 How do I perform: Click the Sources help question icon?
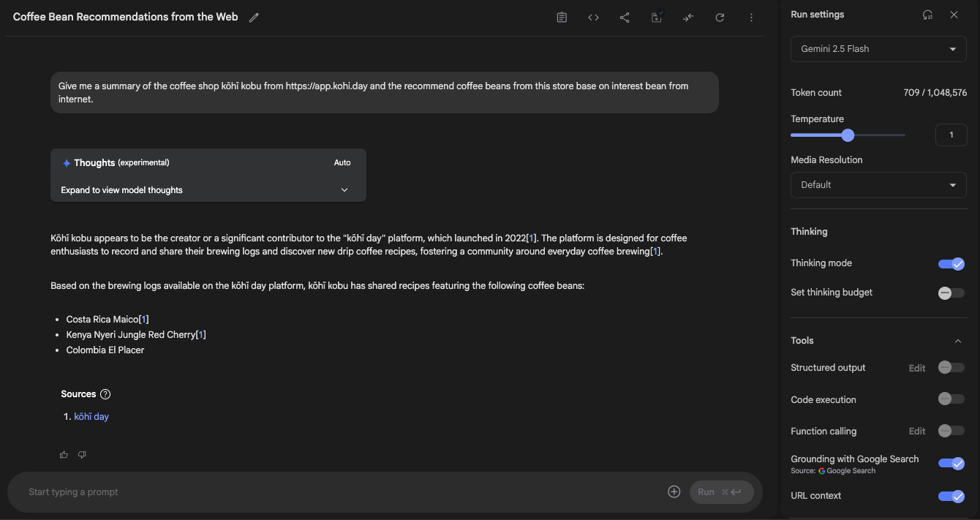(x=105, y=394)
